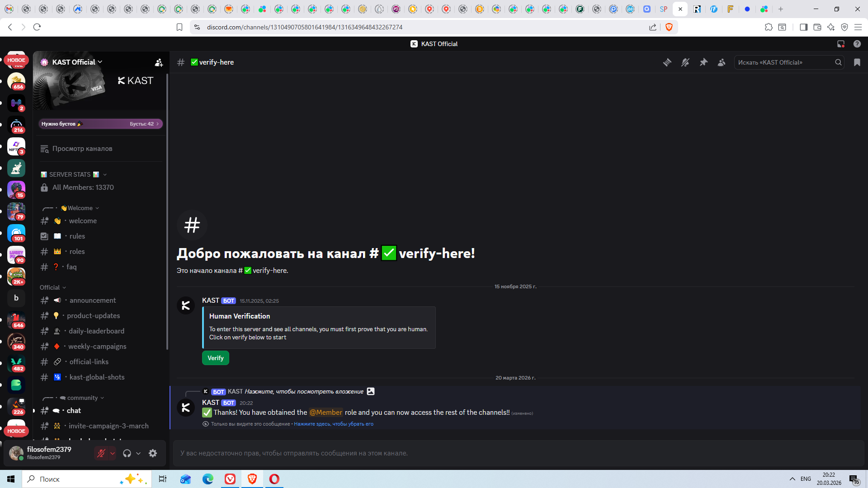Viewport: 868px width, 488px height.
Task: Open the bookmark icon beside server search
Action: click(857, 62)
